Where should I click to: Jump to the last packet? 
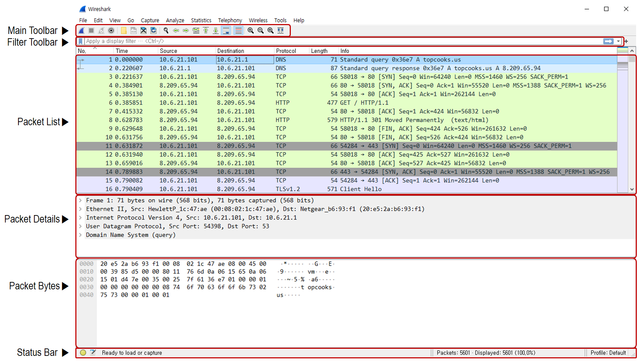point(215,31)
